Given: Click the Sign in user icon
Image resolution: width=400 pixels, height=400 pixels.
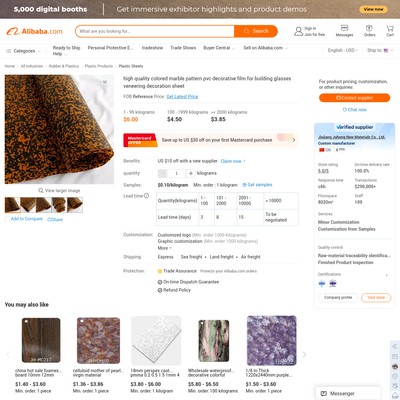Looking at the screenshot, I should [298, 31].
